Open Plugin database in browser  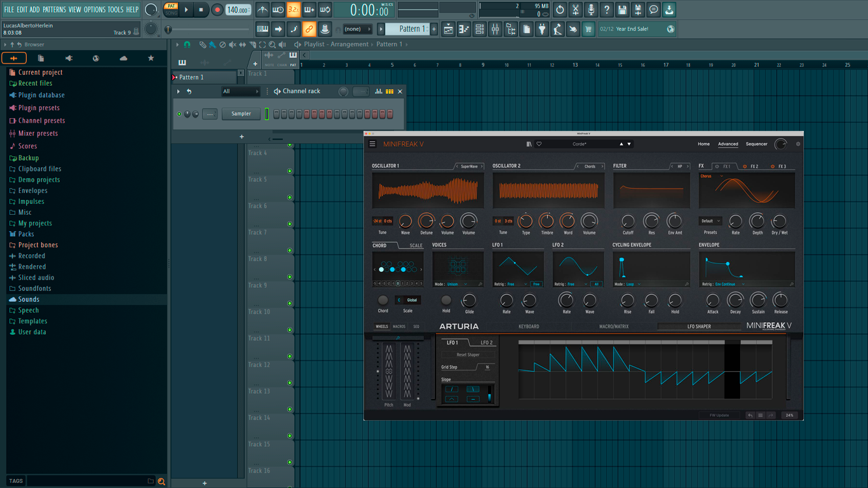coord(41,95)
